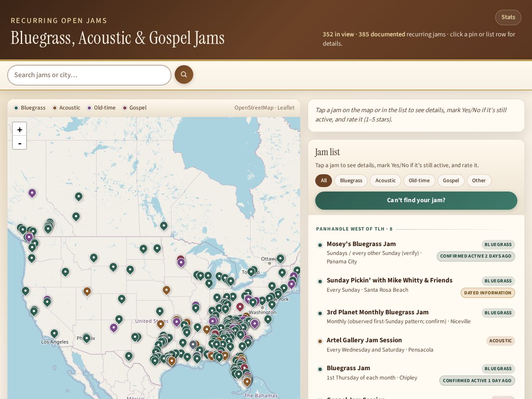Filter jam list by Other
The width and height of the screenshot is (532, 399).
click(479, 180)
